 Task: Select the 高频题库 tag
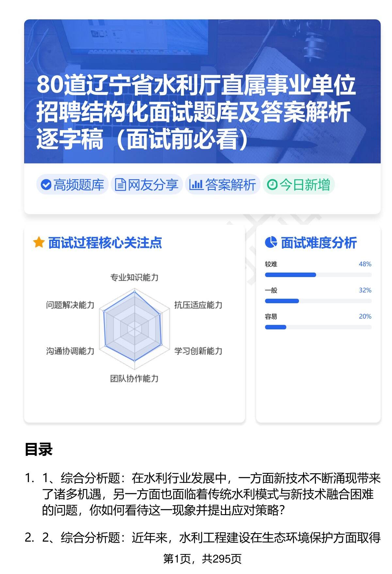(72, 185)
